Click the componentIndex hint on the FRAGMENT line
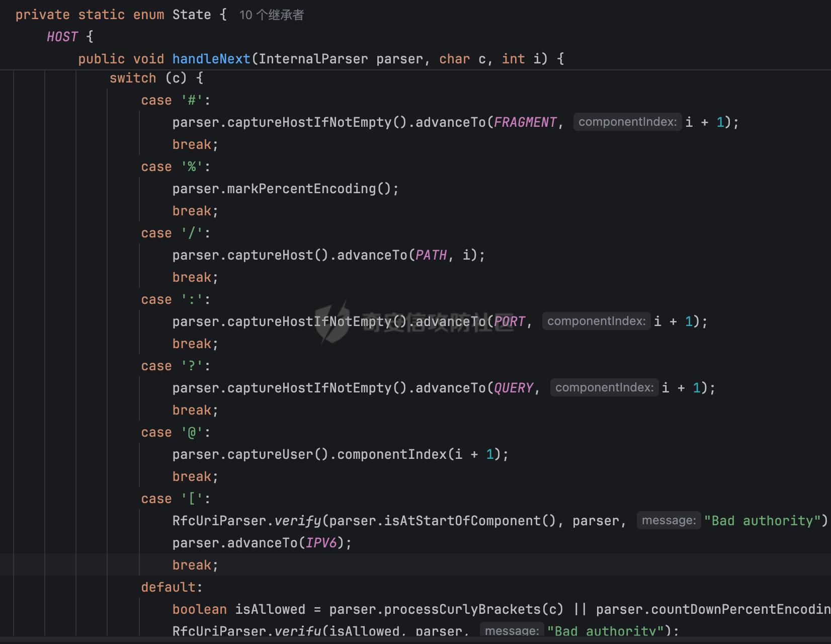The width and height of the screenshot is (831, 644). [627, 122]
